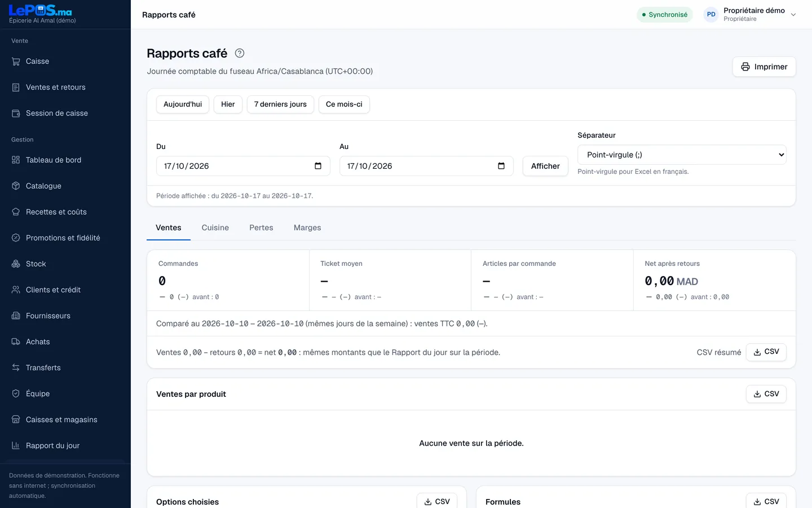Select the Ventes tab

coord(169,227)
